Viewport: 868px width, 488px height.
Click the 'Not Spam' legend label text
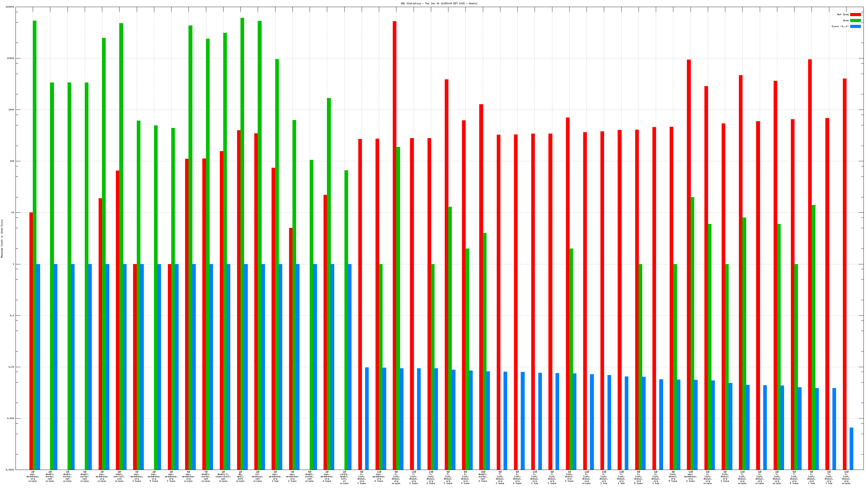(843, 14)
